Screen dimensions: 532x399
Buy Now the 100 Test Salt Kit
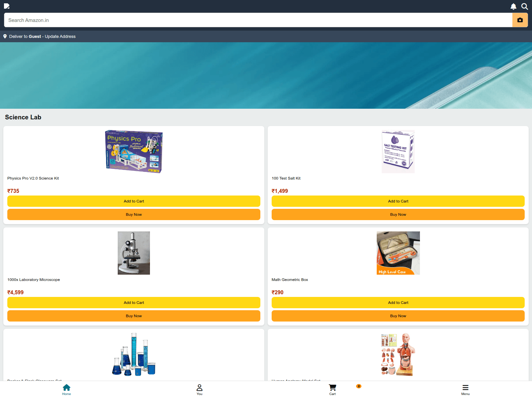[398, 214]
